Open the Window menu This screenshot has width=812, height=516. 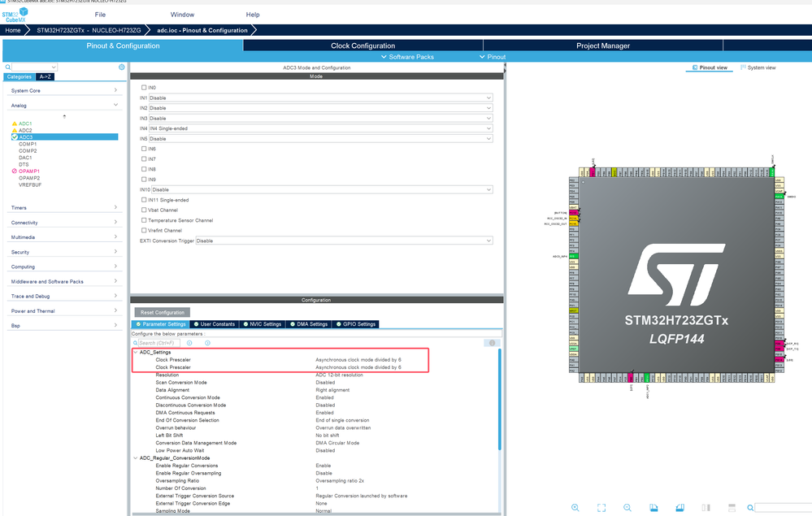click(182, 15)
